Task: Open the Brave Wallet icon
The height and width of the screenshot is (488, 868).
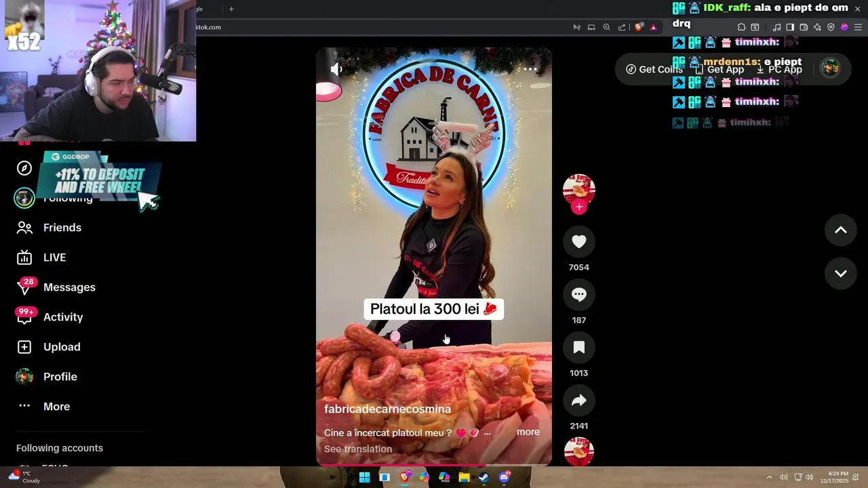Action: (x=804, y=27)
